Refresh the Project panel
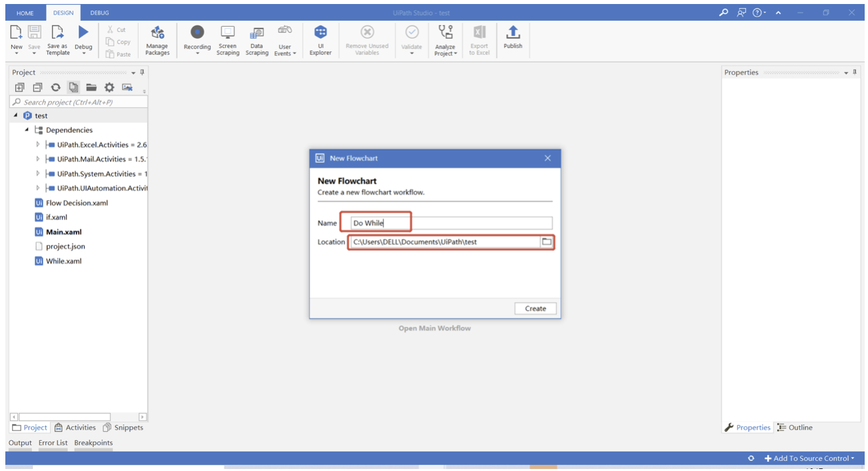Viewport: 868px width, 471px height. tap(55, 87)
